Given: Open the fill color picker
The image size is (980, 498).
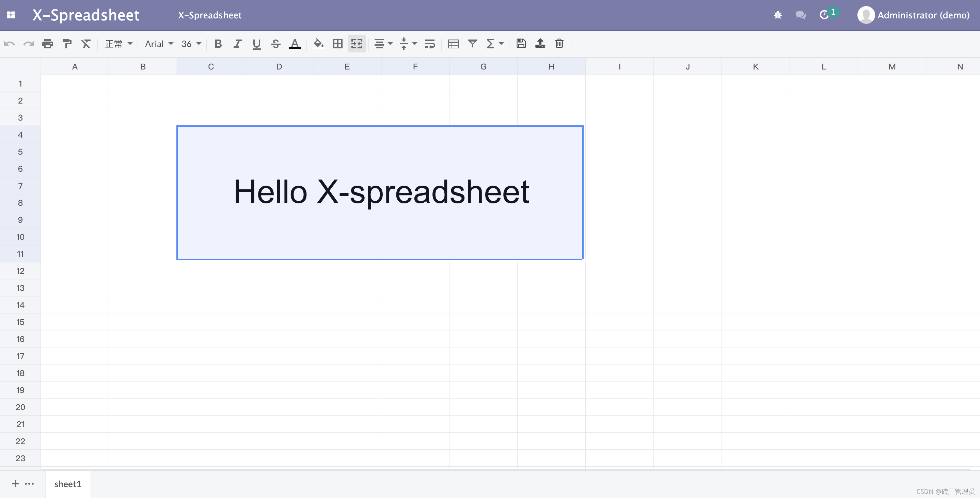Looking at the screenshot, I should coord(318,44).
